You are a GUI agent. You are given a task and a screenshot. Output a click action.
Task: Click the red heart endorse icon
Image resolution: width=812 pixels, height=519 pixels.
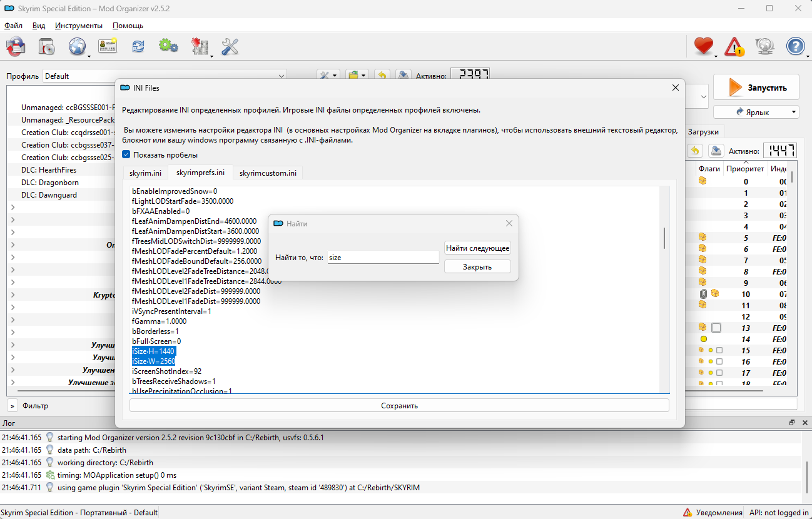tap(704, 46)
